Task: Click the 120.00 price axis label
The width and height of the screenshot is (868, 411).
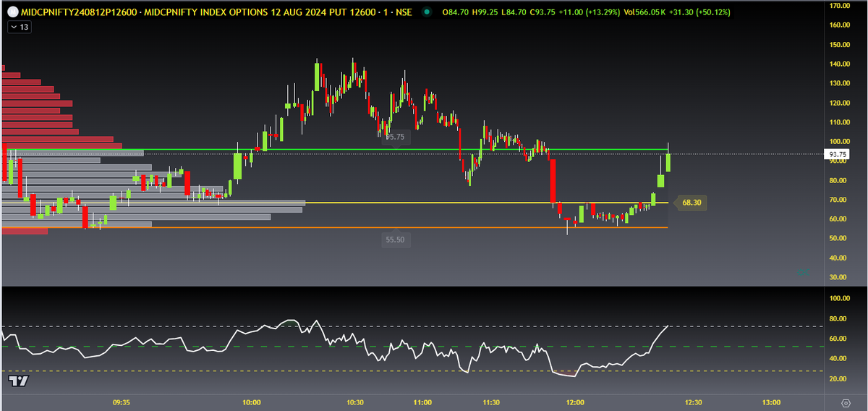Action: click(x=839, y=103)
